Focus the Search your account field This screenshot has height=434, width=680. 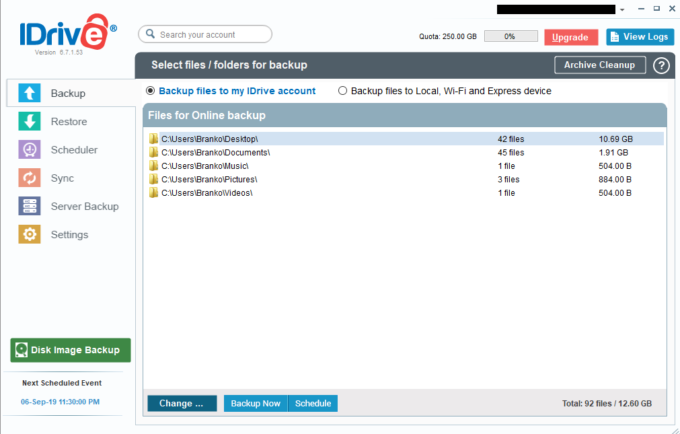click(x=205, y=34)
